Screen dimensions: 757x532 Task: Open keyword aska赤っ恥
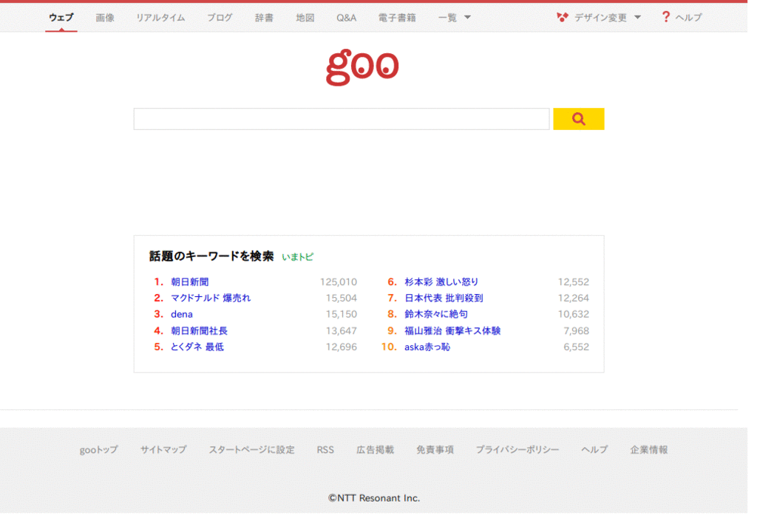click(x=427, y=347)
